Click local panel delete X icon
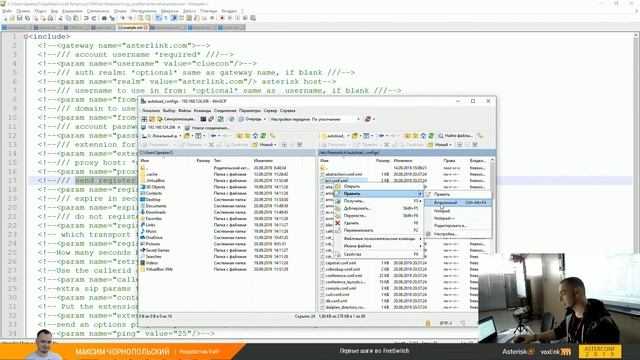Viewport: 640px width, 360px height. (211, 144)
